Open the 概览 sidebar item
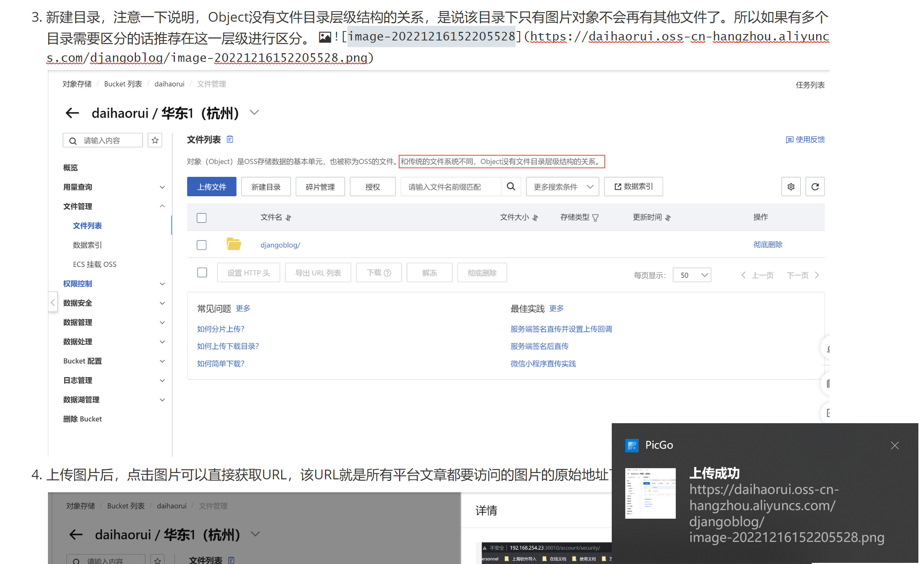 (70, 168)
